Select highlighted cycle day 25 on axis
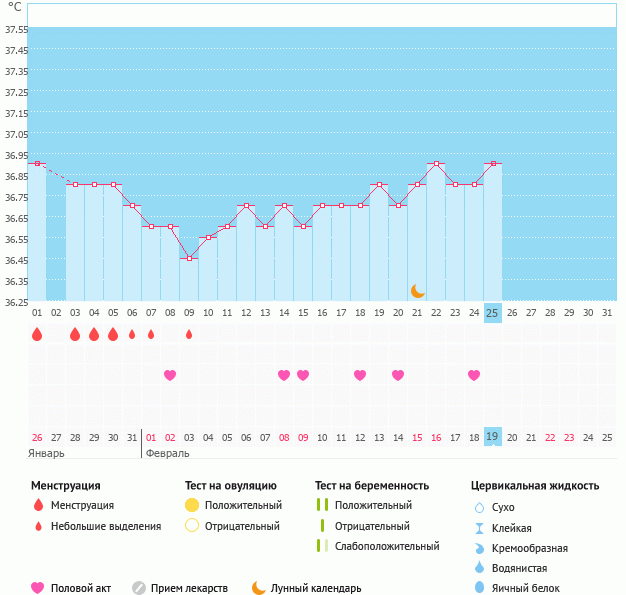 (x=492, y=313)
